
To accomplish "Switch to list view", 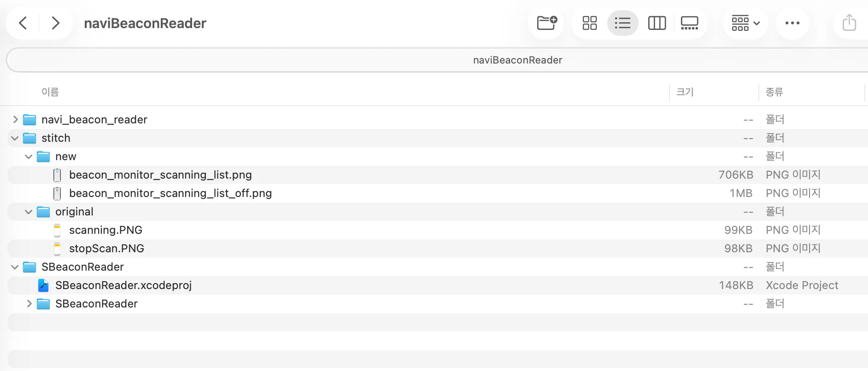I will click(x=622, y=23).
